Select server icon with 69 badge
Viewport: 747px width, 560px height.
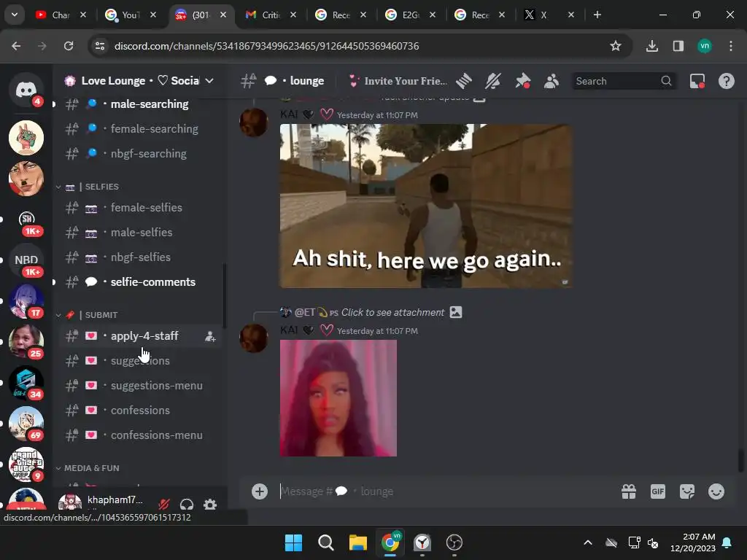click(x=26, y=424)
